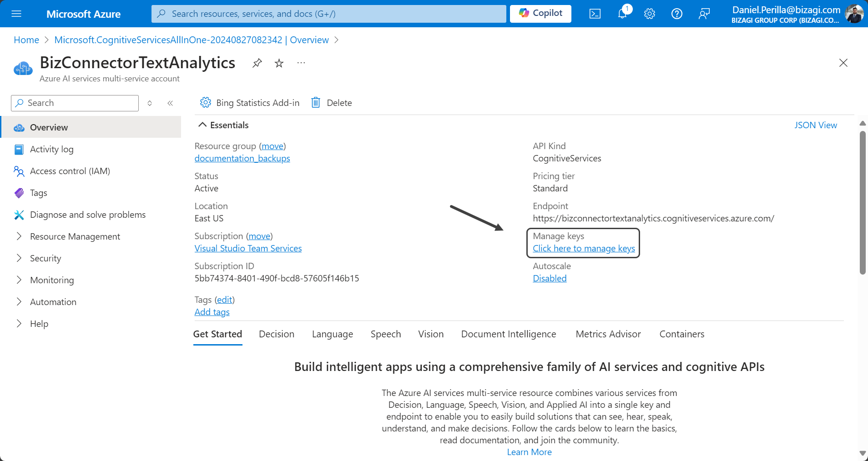This screenshot has width=868, height=461.
Task: Switch to the Decision tab
Action: pos(277,334)
